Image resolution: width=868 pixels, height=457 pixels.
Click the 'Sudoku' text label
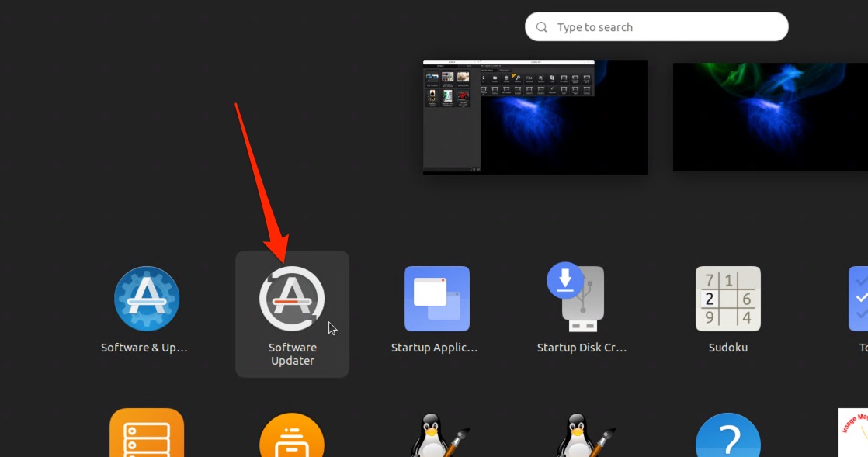pyautogui.click(x=727, y=348)
